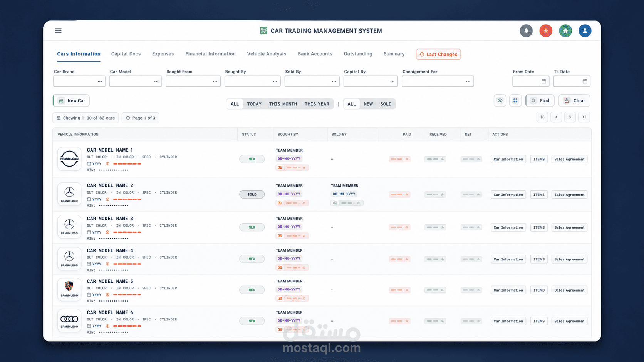Filter by THIS MONTH period
This screenshot has height=362, width=644.
tap(283, 104)
